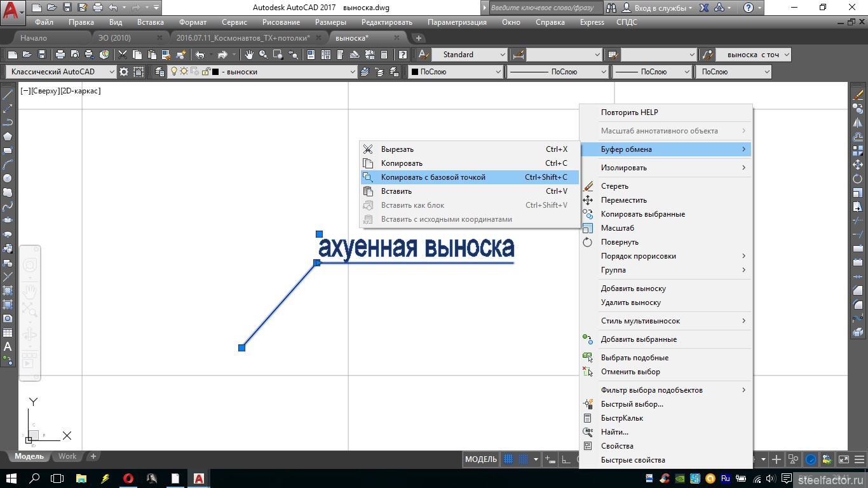Open the ПоСлою color control dropdown
Viewport: 868px width, 488px height.
click(x=456, y=72)
